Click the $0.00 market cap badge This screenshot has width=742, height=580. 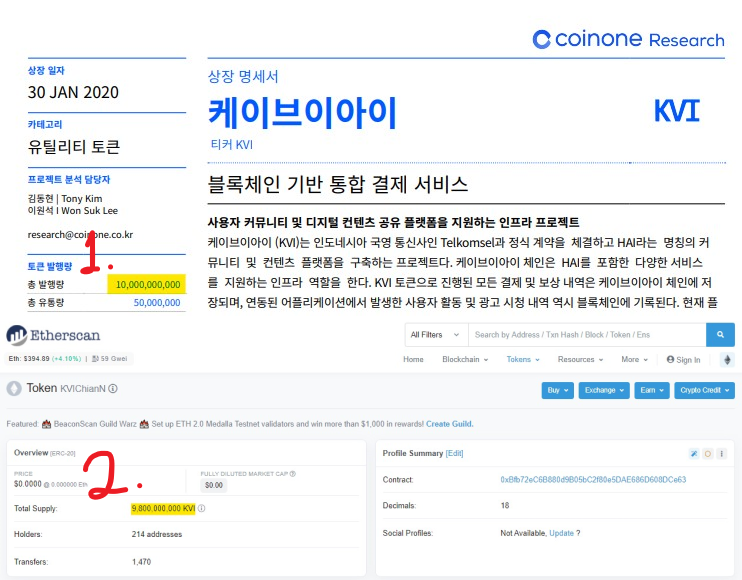(214, 485)
